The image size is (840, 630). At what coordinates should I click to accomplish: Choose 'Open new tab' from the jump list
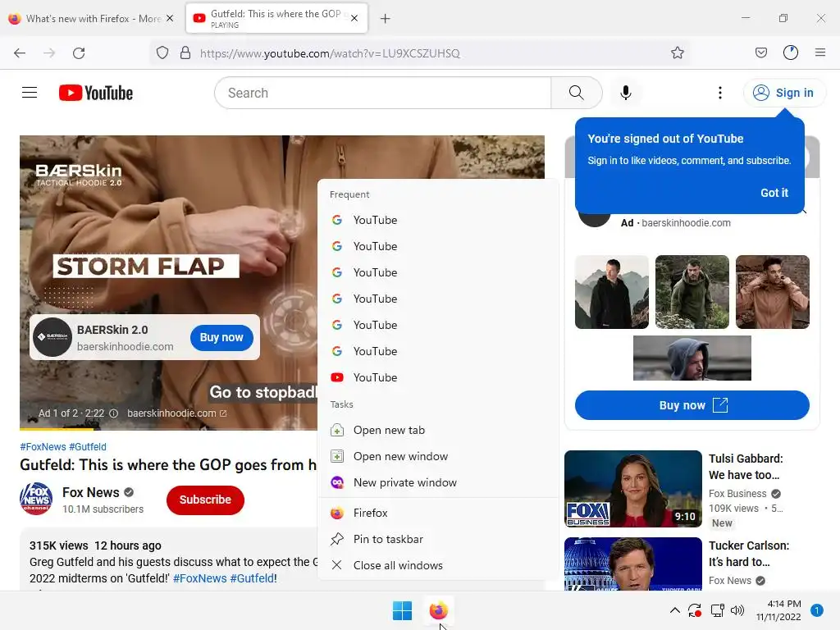pos(438,430)
